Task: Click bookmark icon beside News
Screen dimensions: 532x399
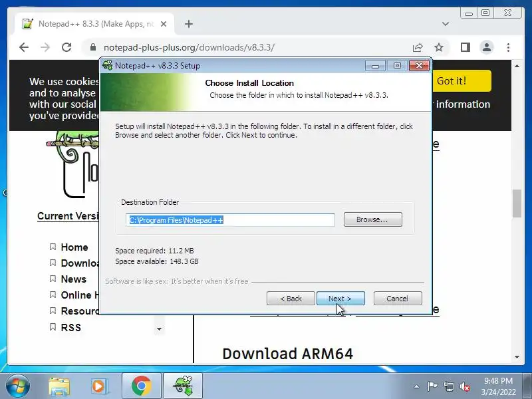Action: 53,279
